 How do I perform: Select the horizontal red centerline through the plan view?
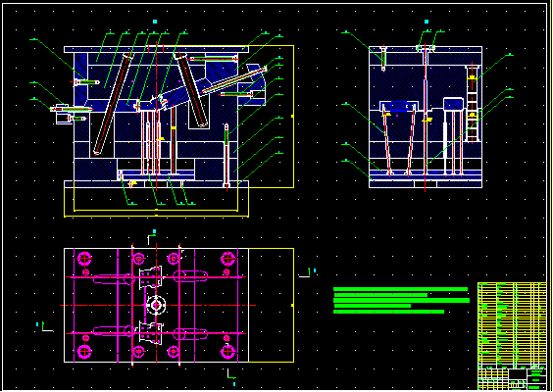click(158, 306)
